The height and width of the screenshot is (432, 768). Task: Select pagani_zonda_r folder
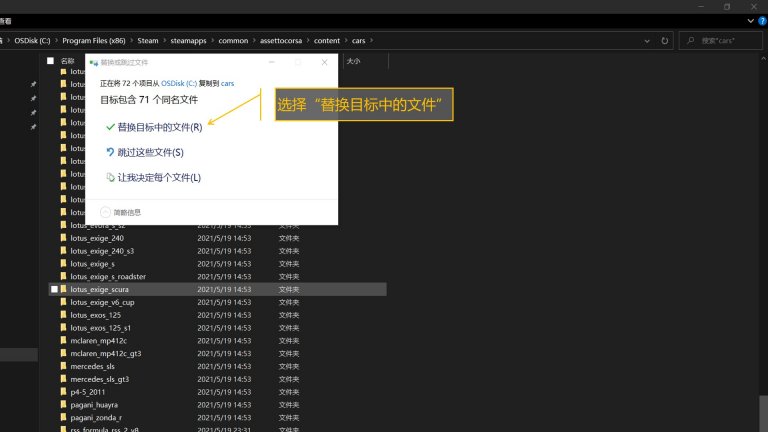click(x=96, y=417)
